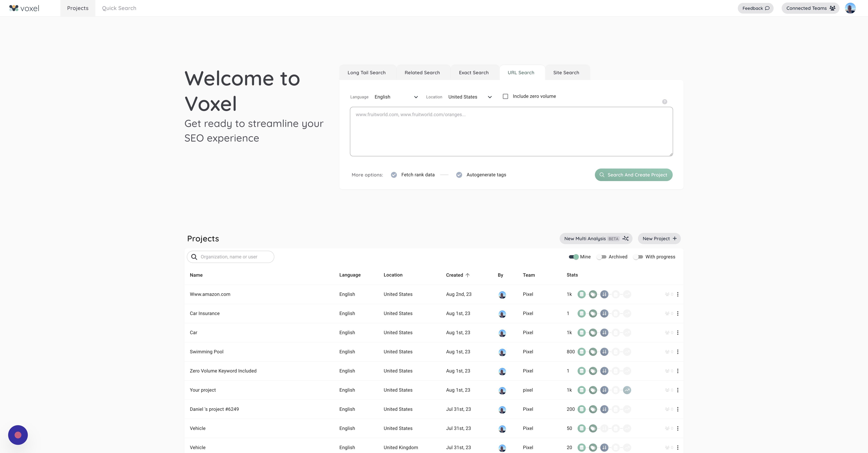Click Search And Create Project button
This screenshot has height=453, width=868.
pos(634,175)
